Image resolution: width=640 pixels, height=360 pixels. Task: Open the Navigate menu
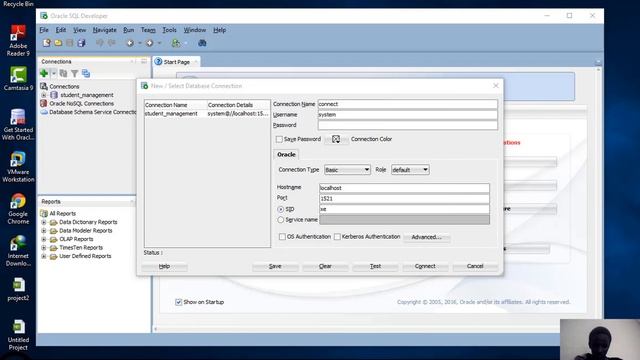104,30
